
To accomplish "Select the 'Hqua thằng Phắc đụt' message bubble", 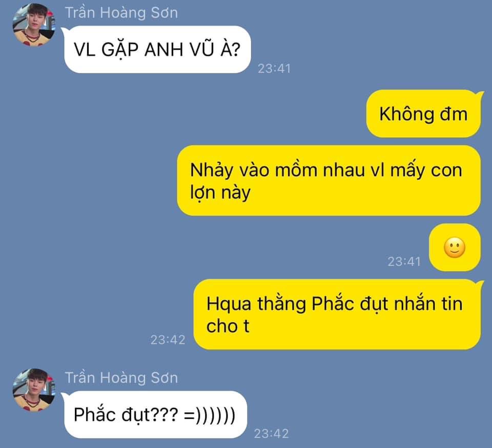I will (337, 314).
